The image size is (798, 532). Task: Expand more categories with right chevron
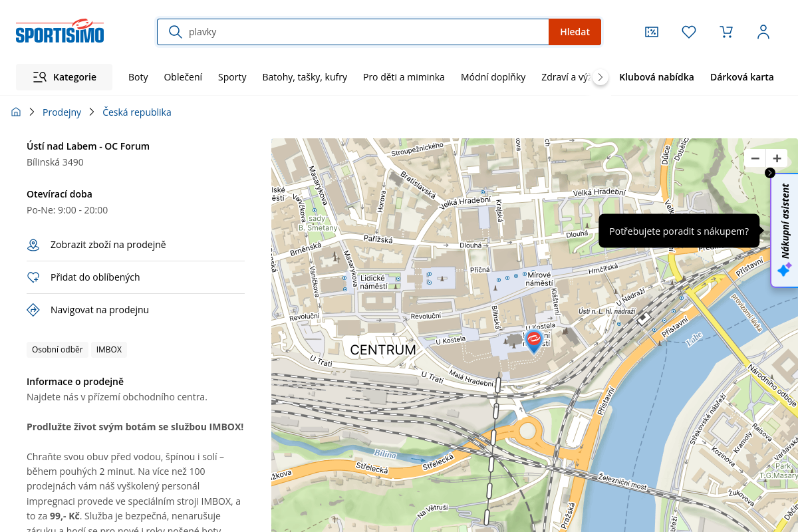[600, 77]
